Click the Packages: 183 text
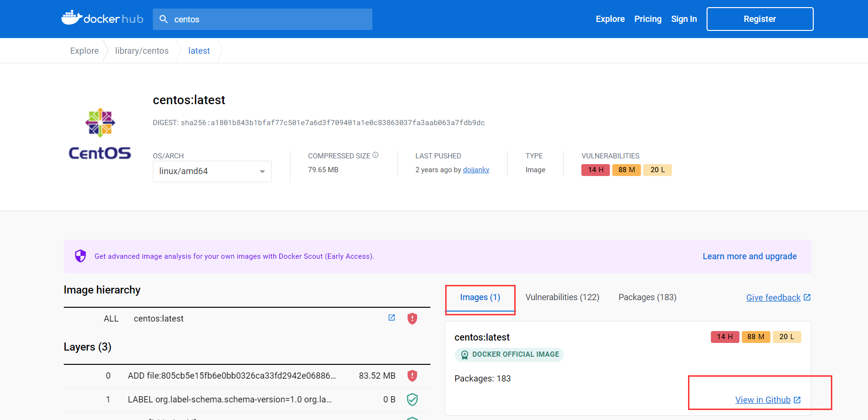This screenshot has width=868, height=420. 482,379
